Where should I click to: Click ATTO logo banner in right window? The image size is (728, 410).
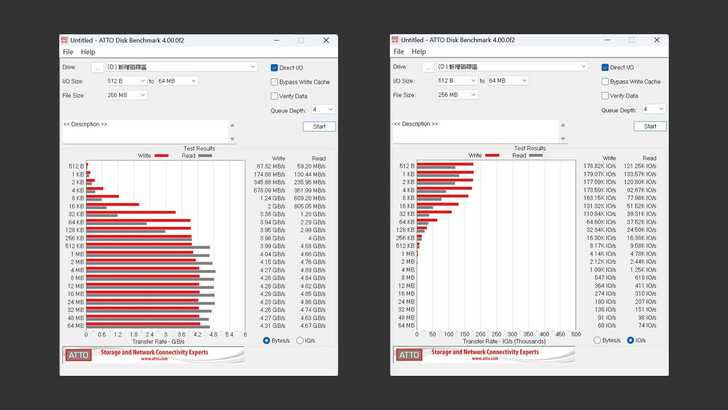409,355
